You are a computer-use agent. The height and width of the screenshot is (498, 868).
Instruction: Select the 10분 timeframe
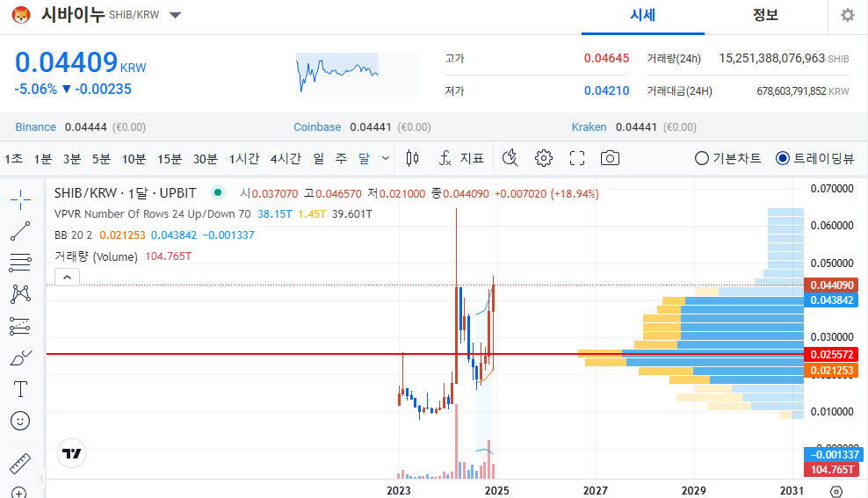[134, 159]
